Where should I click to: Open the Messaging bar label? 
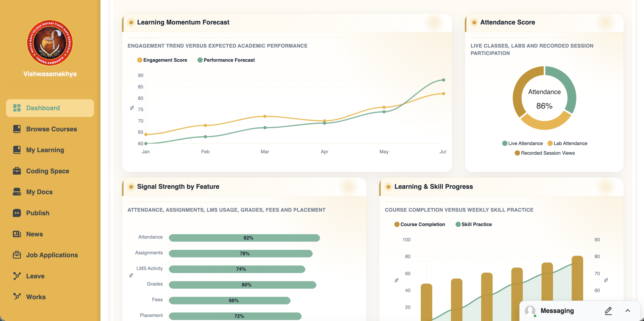click(x=557, y=311)
